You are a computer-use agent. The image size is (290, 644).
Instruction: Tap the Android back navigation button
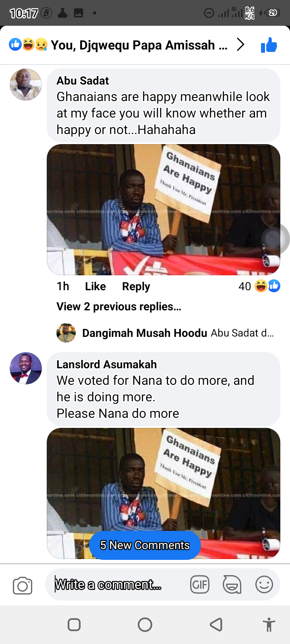[216, 625]
